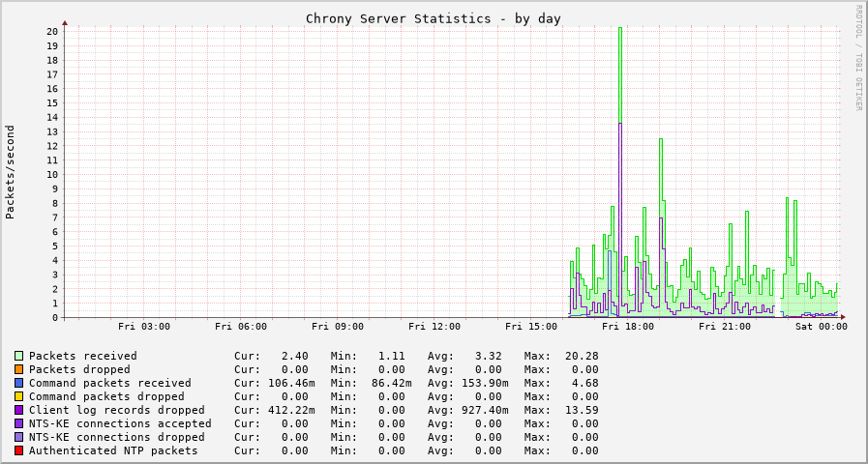The height and width of the screenshot is (464, 868).
Task: Click the 'Fri 12:00' time axis label
Action: point(434,327)
